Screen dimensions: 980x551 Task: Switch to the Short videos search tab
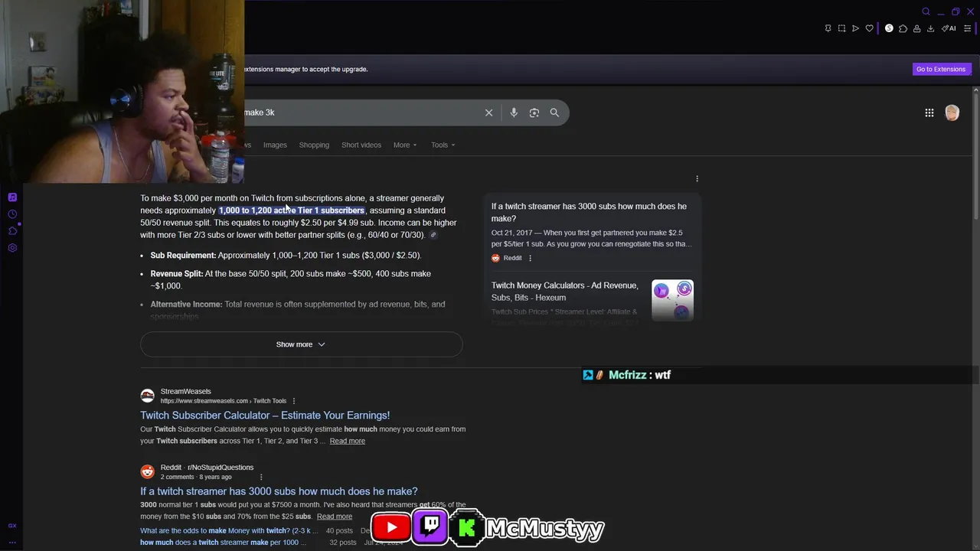coord(361,145)
